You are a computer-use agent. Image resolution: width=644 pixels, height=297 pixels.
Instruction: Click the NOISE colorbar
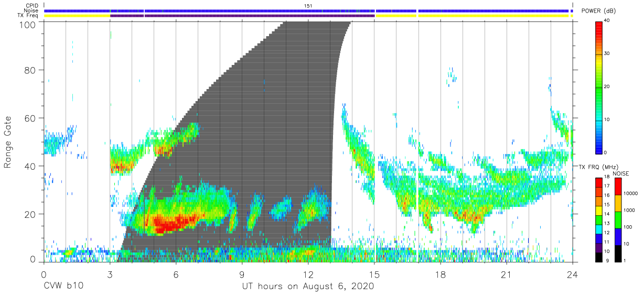(619, 219)
